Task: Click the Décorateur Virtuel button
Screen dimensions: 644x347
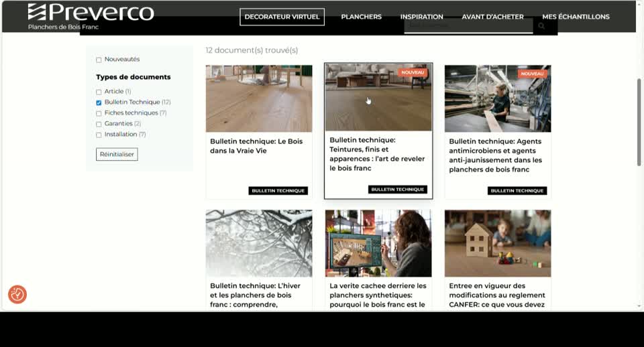Action: click(x=282, y=17)
